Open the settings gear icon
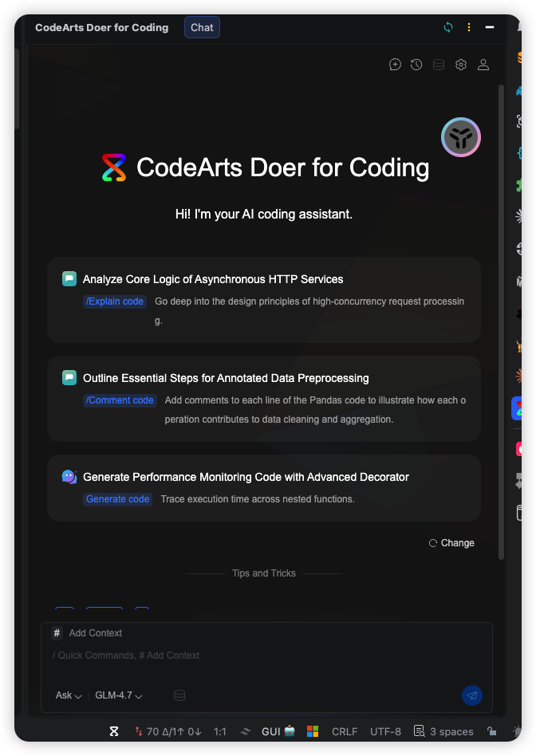Viewport: 536px width, 756px height. [x=461, y=64]
